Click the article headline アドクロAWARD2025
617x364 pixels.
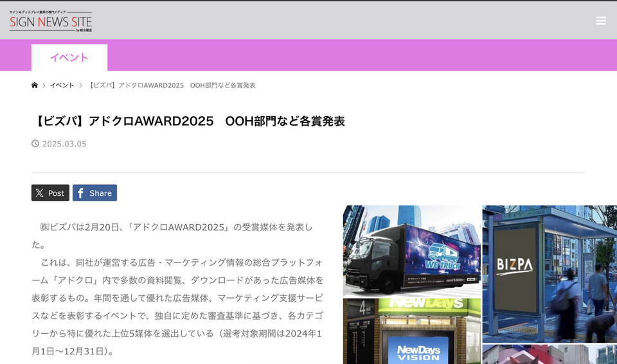click(x=188, y=121)
